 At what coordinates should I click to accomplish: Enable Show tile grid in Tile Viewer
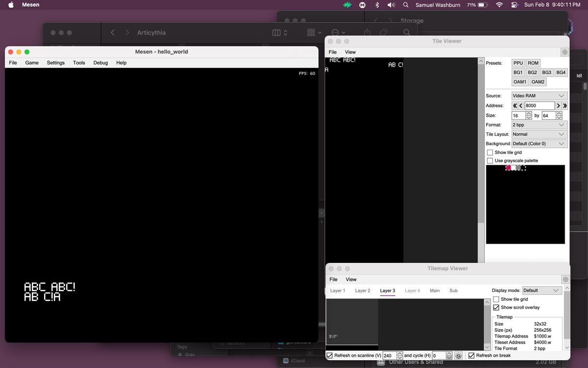point(490,153)
